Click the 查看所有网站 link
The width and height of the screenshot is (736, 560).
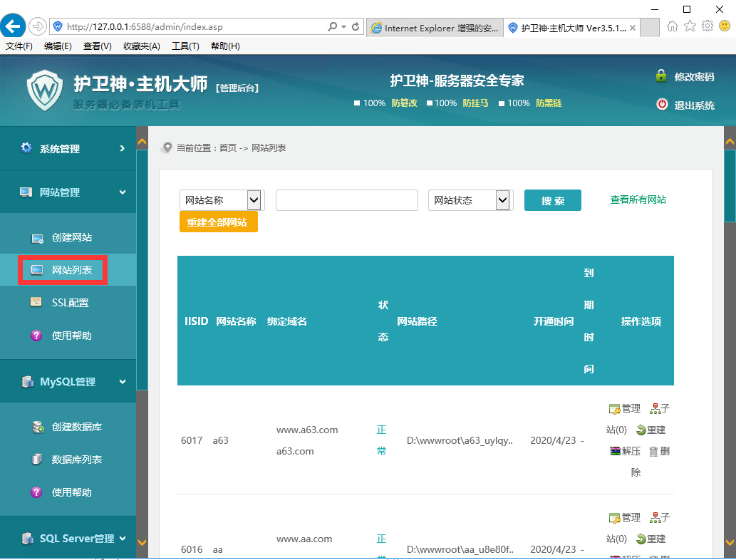click(x=638, y=199)
